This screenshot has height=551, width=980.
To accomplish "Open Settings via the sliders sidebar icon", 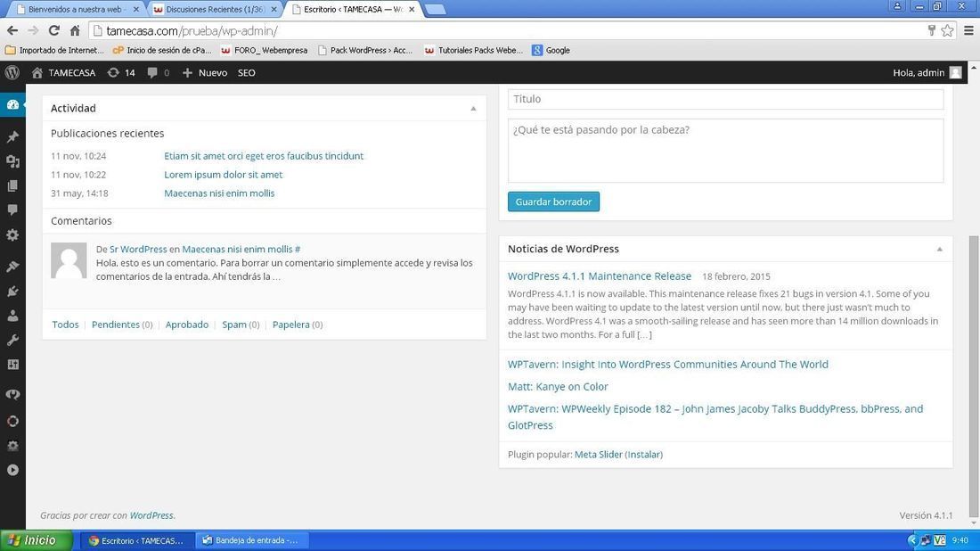I will pyautogui.click(x=12, y=365).
